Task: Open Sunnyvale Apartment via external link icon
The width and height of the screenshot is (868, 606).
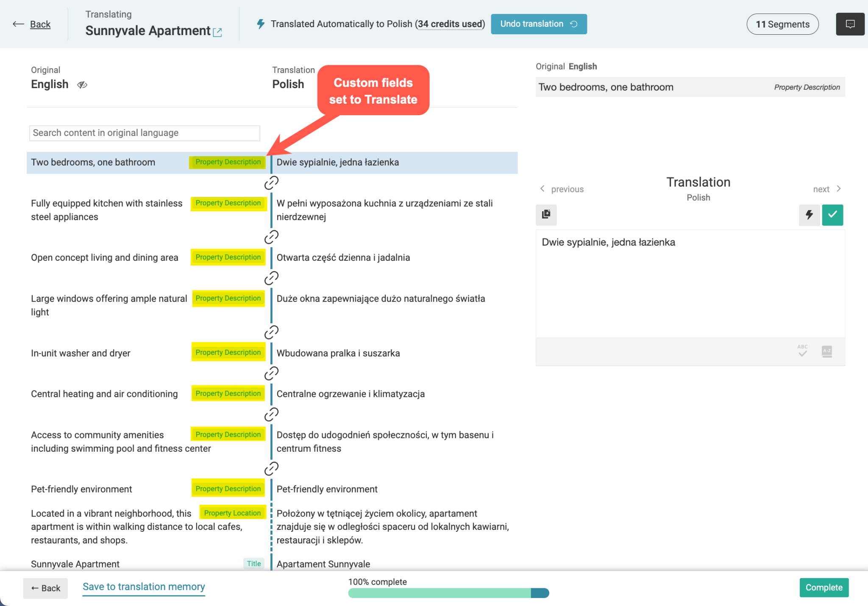Action: (218, 32)
